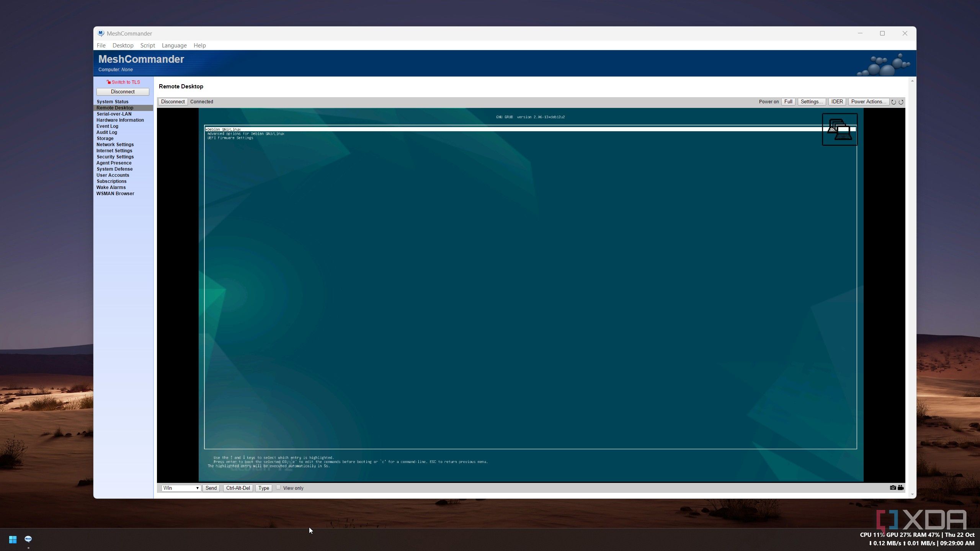The height and width of the screenshot is (551, 980).
Task: Open Security Settings
Action: (x=115, y=157)
